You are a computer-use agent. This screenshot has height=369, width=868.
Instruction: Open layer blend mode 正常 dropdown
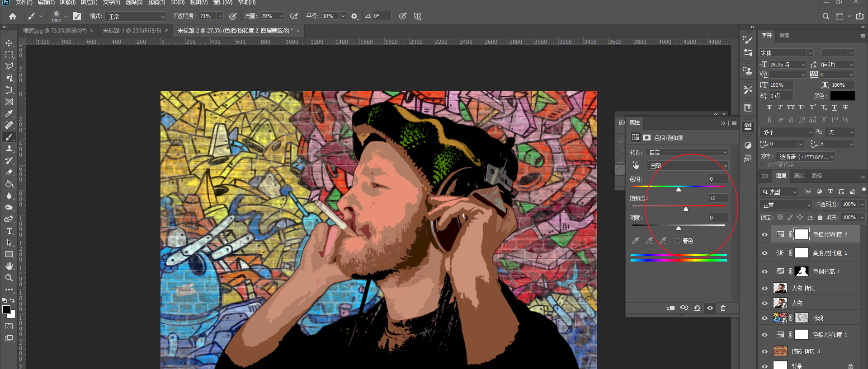click(x=786, y=205)
